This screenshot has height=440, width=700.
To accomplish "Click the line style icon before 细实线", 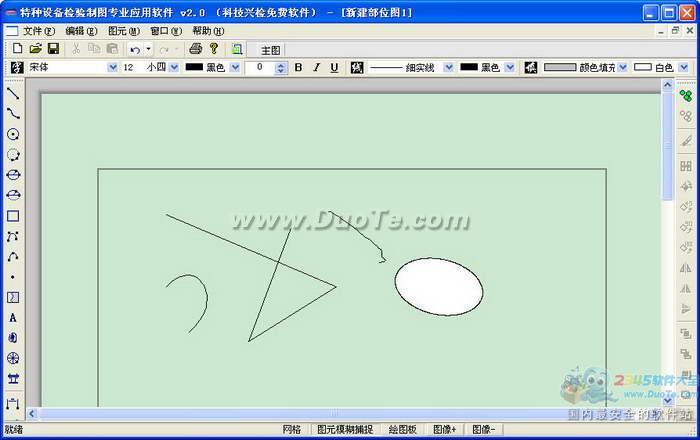I will coord(357,67).
